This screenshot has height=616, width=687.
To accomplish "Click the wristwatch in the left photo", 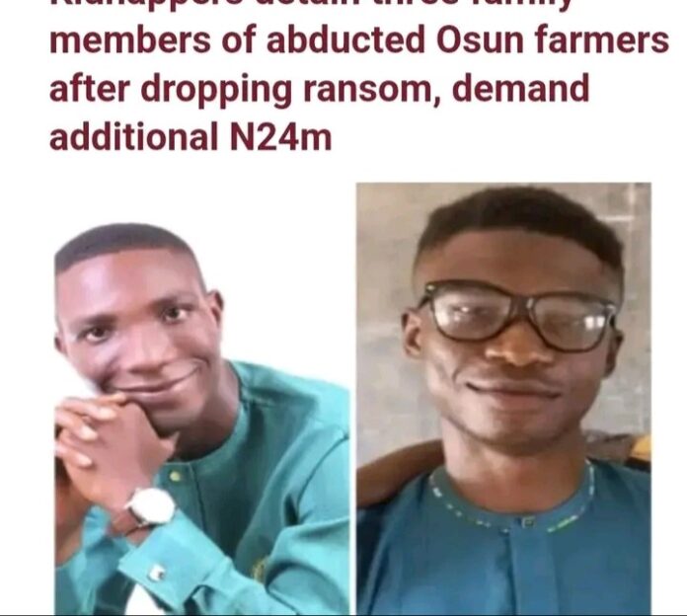I will tap(151, 506).
